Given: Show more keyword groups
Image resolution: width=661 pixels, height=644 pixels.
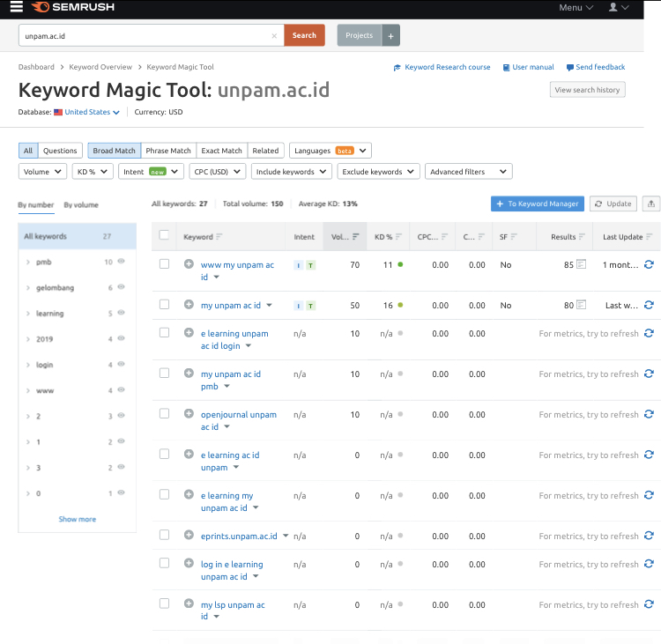Looking at the screenshot, I should (78, 519).
